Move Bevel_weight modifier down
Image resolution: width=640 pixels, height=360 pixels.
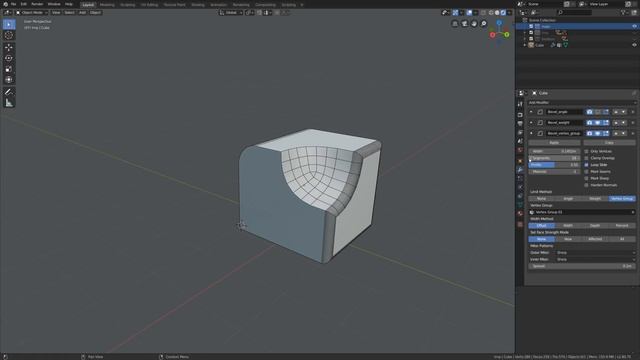(623, 122)
